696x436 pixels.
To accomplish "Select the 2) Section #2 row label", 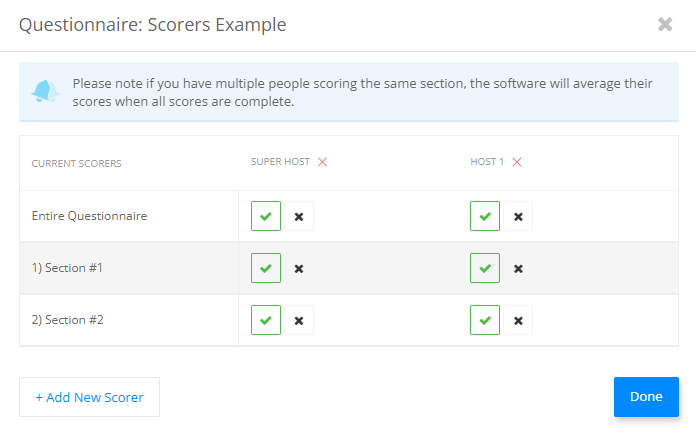I will (67, 320).
